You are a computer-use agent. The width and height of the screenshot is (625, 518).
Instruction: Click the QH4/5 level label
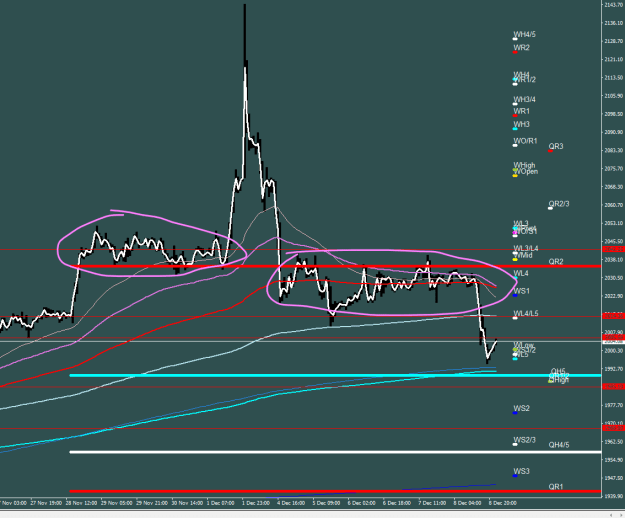pos(559,445)
